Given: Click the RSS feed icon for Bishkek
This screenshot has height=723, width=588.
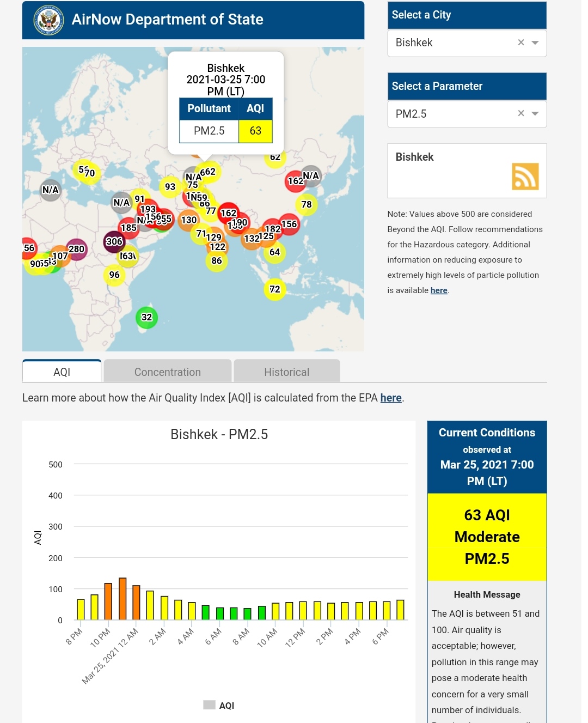Looking at the screenshot, I should tap(525, 177).
